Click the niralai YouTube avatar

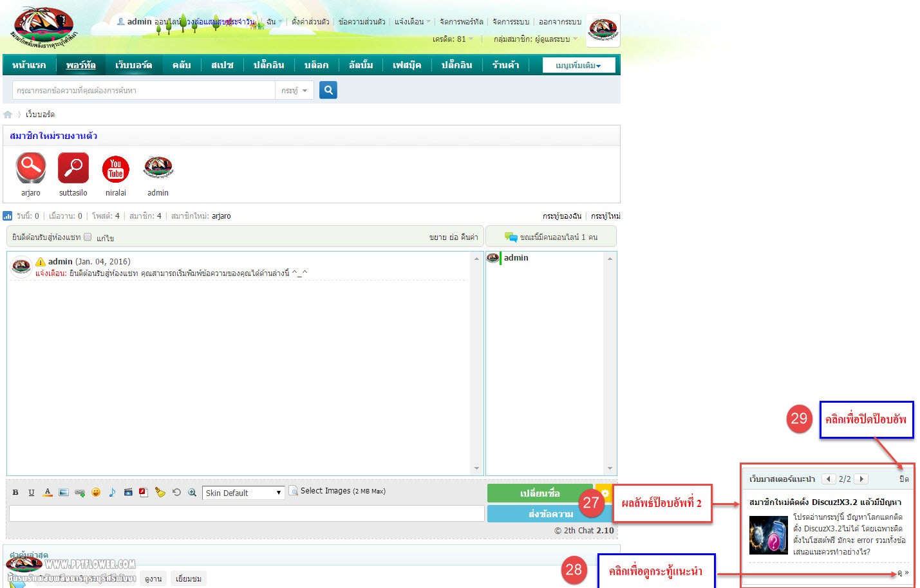[116, 169]
